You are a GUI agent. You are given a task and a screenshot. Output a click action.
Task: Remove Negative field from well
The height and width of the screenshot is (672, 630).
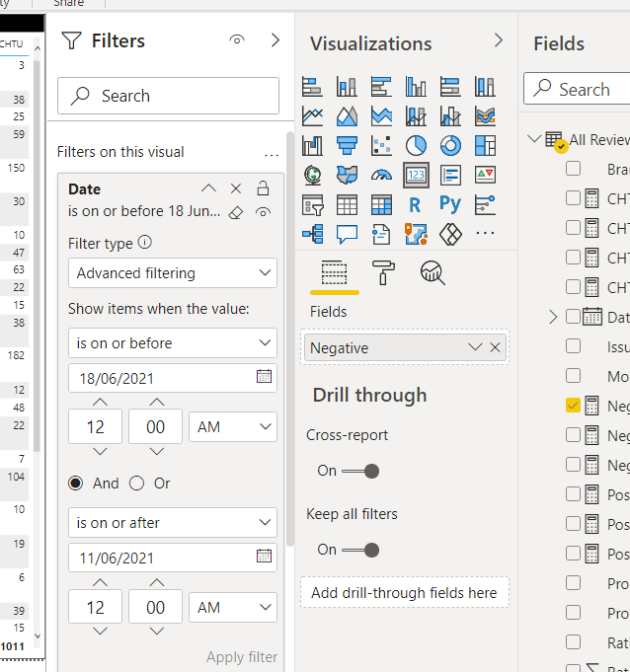pos(495,347)
